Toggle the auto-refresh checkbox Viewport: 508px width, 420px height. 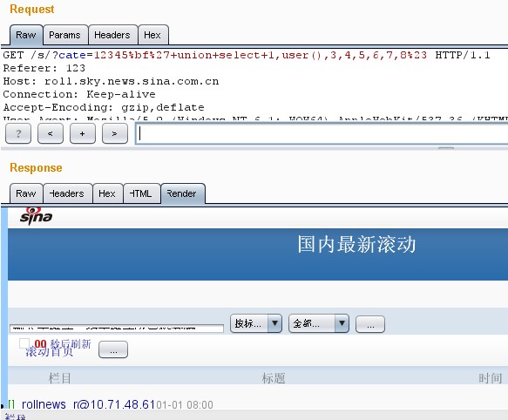[24, 343]
